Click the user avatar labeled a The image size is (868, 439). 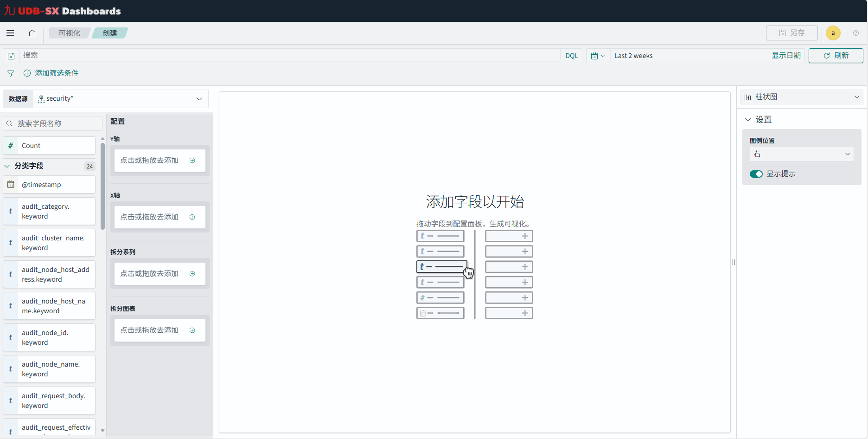(833, 33)
